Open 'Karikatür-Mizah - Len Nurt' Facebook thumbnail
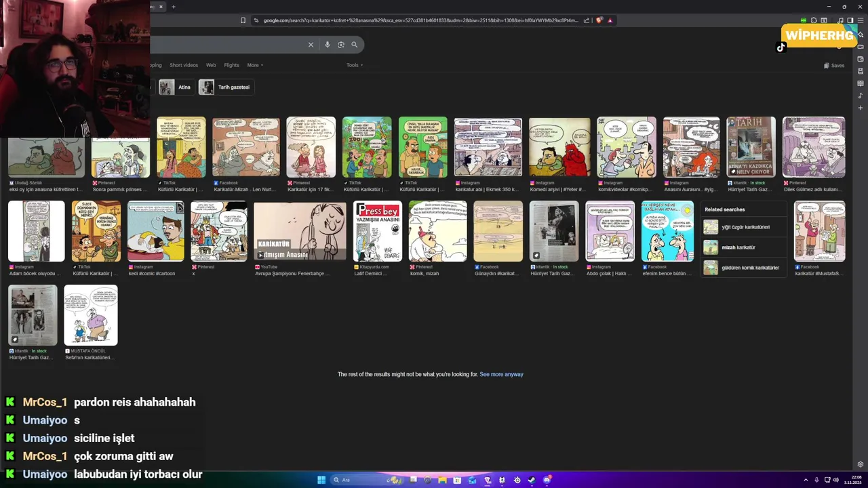This screenshot has width=868, height=488. click(246, 147)
